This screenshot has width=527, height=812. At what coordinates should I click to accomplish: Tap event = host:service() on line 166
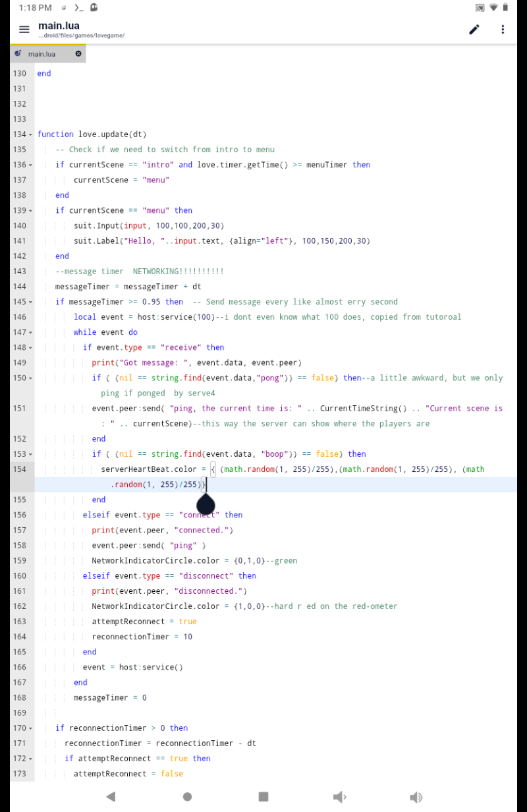(132, 667)
